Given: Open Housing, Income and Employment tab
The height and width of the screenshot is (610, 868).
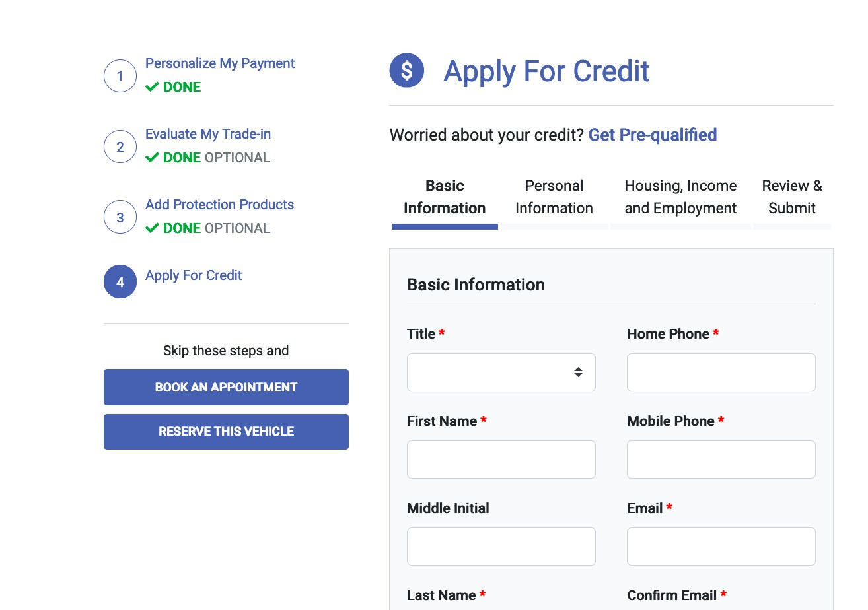Looking at the screenshot, I should click(680, 197).
